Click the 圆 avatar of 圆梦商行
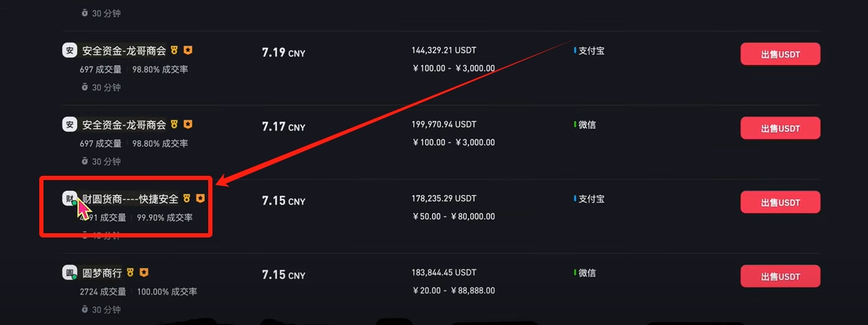Image resolution: width=868 pixels, height=325 pixels. pyautogui.click(x=69, y=272)
